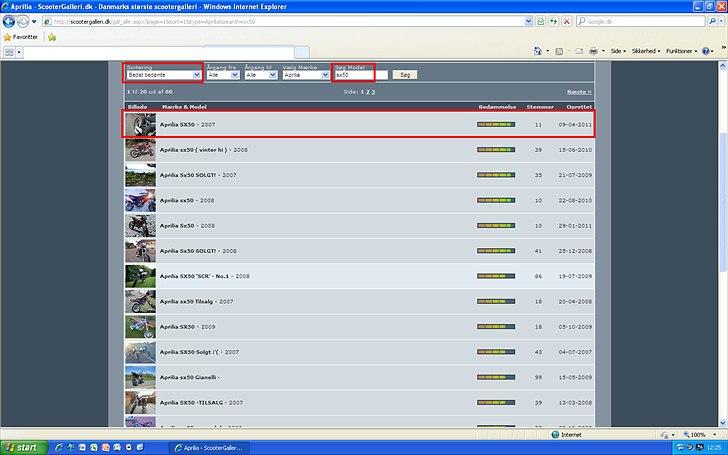Click rating bar of Aprilia SX50 'SCR' row
The height and width of the screenshot is (455, 728).
coord(496,276)
